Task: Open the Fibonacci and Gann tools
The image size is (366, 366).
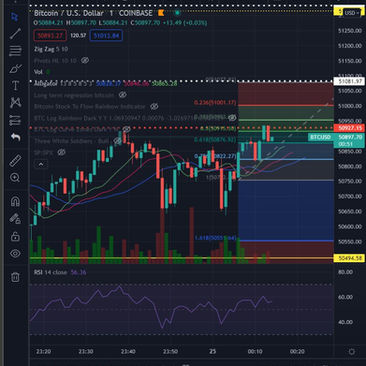Action: tap(15, 51)
